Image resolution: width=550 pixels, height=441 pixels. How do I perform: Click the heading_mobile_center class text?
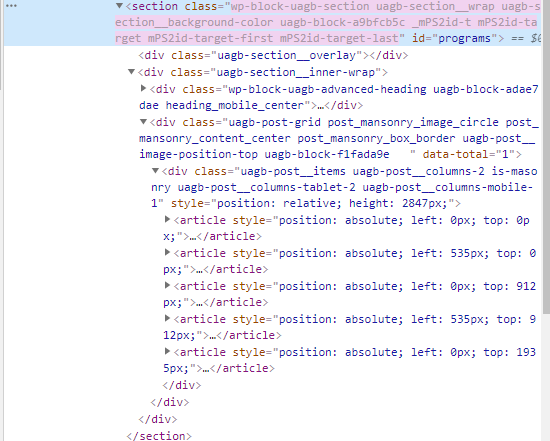(x=235, y=105)
